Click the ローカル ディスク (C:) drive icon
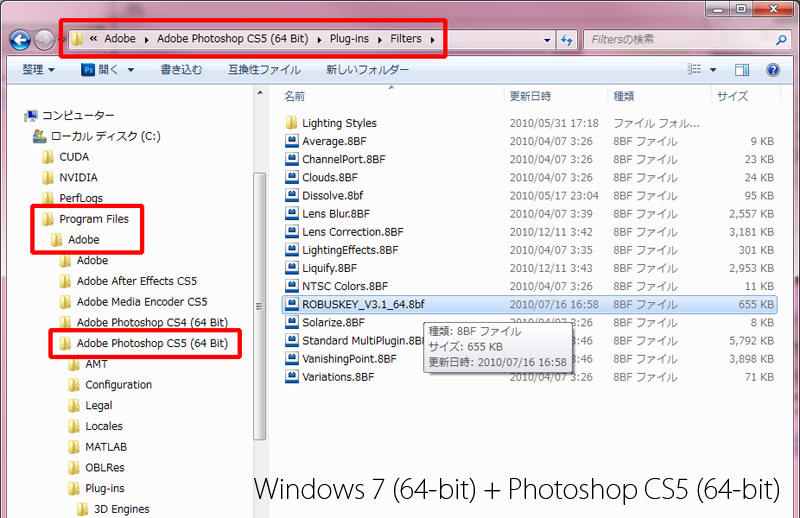Viewport: 800px width, 518px height. pyautogui.click(x=39, y=136)
